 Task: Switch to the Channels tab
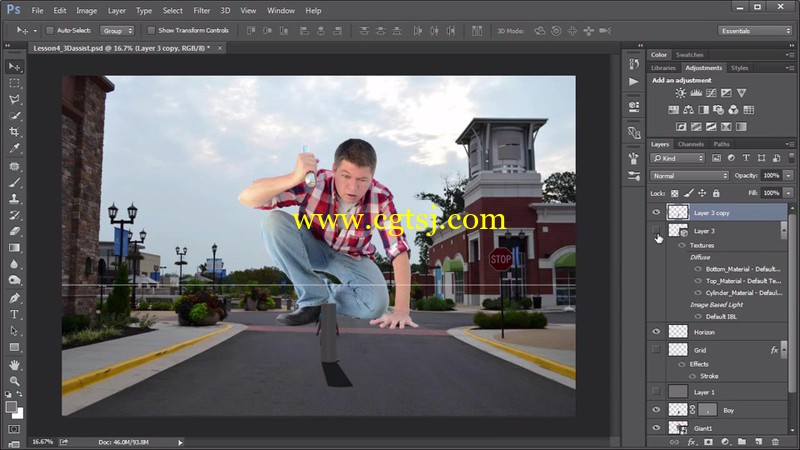point(691,144)
